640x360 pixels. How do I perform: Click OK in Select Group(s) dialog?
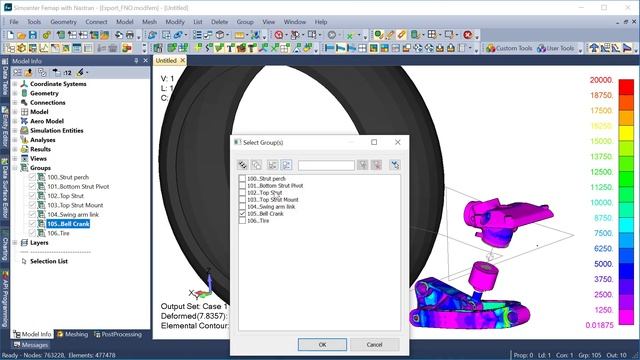point(322,344)
